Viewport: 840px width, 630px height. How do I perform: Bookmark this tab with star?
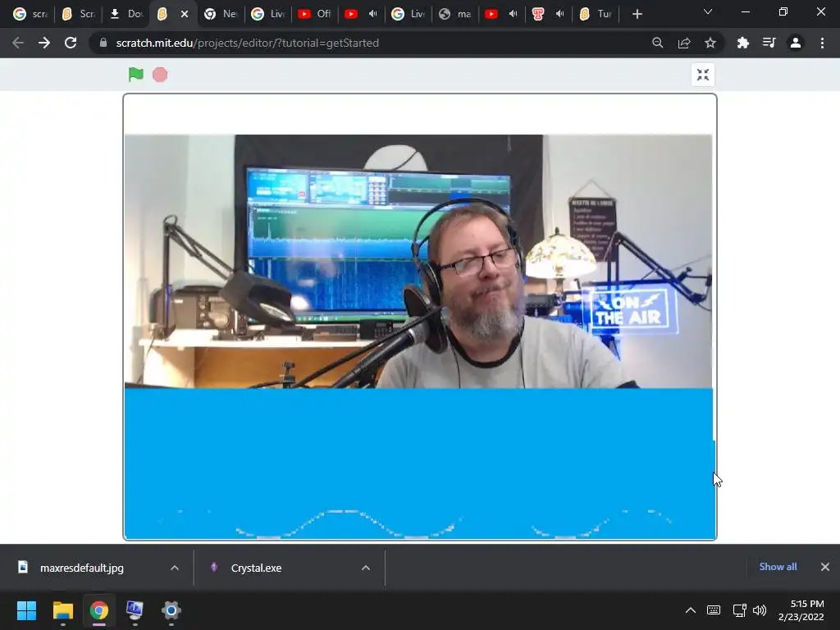pyautogui.click(x=710, y=43)
